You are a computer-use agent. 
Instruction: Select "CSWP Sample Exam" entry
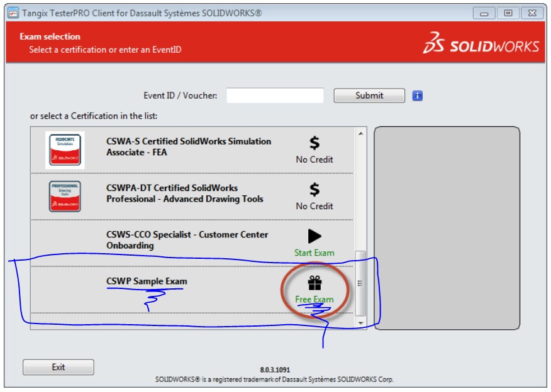point(147,281)
